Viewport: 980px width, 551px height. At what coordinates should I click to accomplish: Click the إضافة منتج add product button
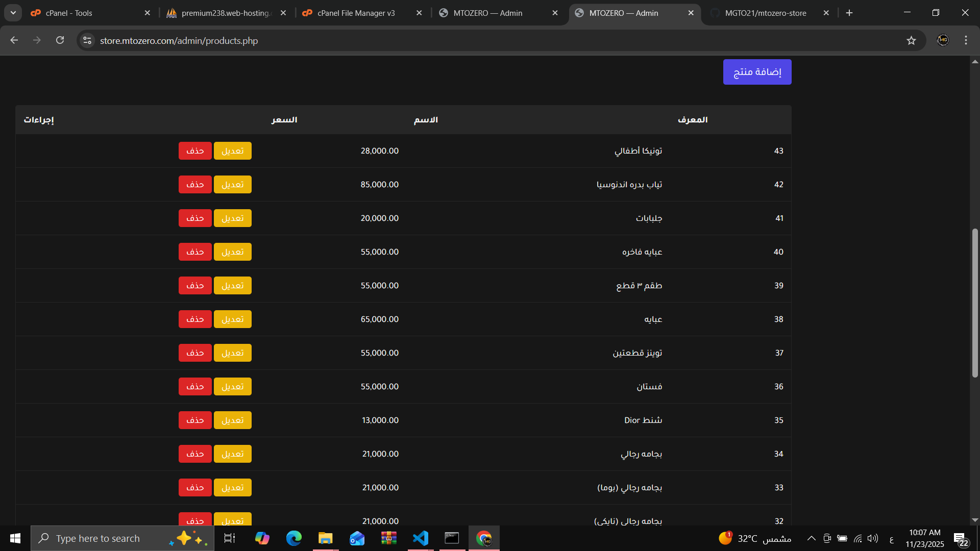757,72
